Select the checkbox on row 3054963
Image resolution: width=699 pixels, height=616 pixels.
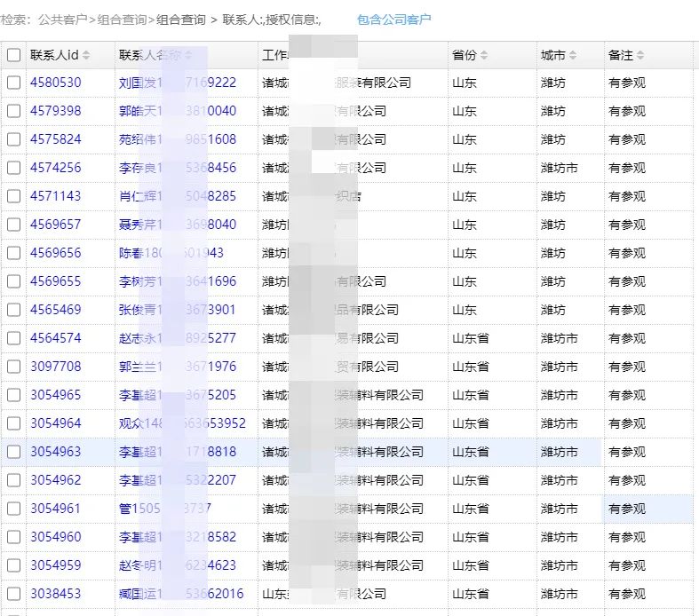point(13,452)
